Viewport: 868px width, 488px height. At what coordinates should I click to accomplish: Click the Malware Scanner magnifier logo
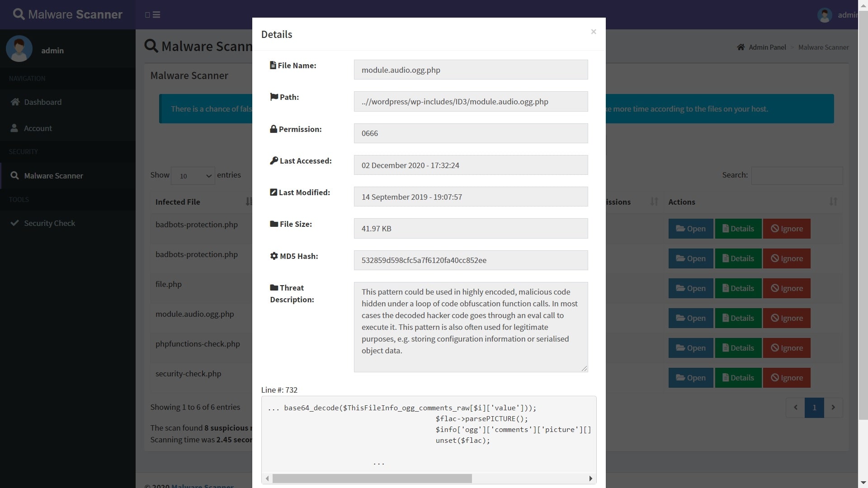coord(19,14)
